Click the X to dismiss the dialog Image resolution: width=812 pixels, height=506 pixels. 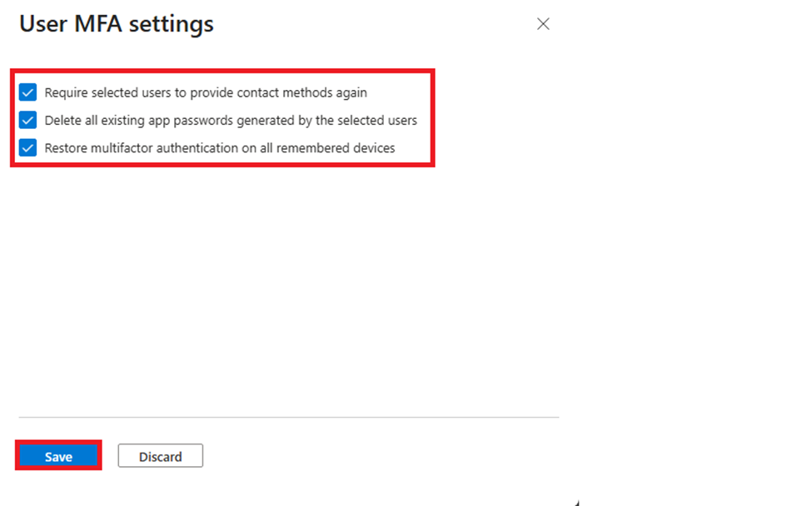click(x=543, y=24)
